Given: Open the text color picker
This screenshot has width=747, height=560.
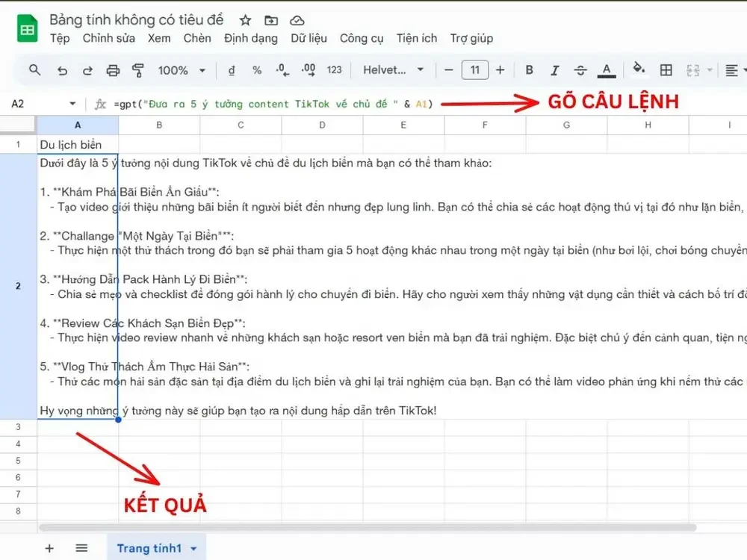Looking at the screenshot, I should coord(607,70).
